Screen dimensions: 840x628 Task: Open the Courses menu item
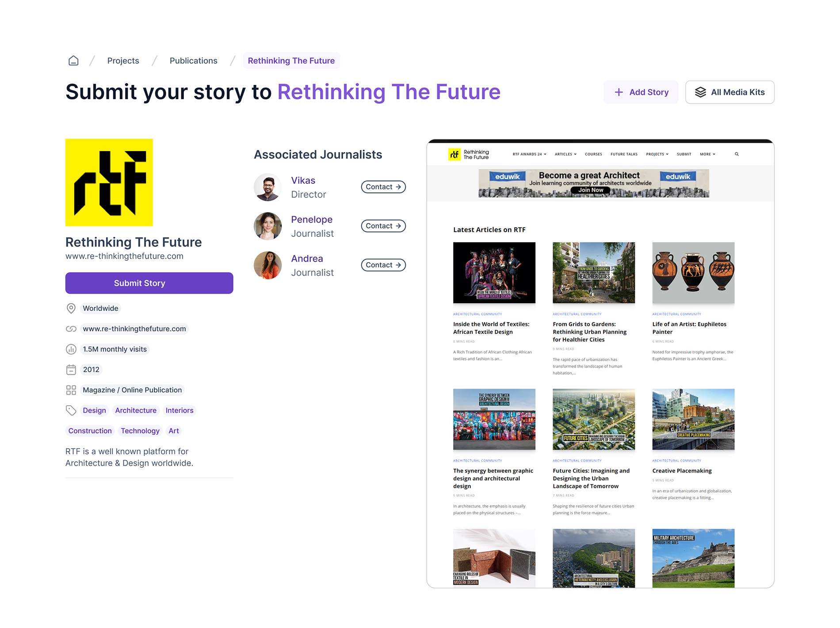click(593, 154)
